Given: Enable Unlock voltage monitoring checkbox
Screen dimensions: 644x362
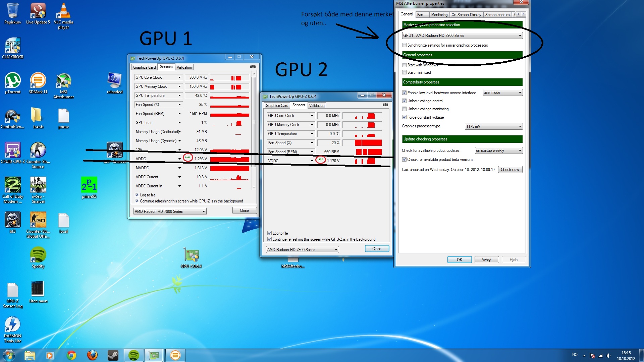Looking at the screenshot, I should [x=404, y=109].
